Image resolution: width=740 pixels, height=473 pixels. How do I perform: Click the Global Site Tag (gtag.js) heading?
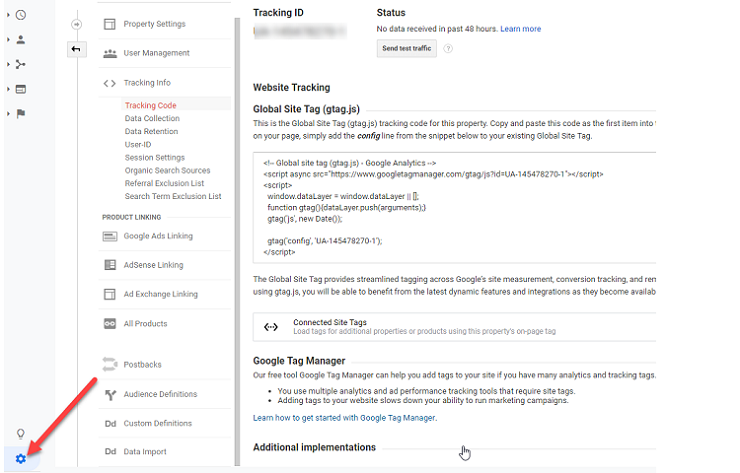pyautogui.click(x=306, y=109)
